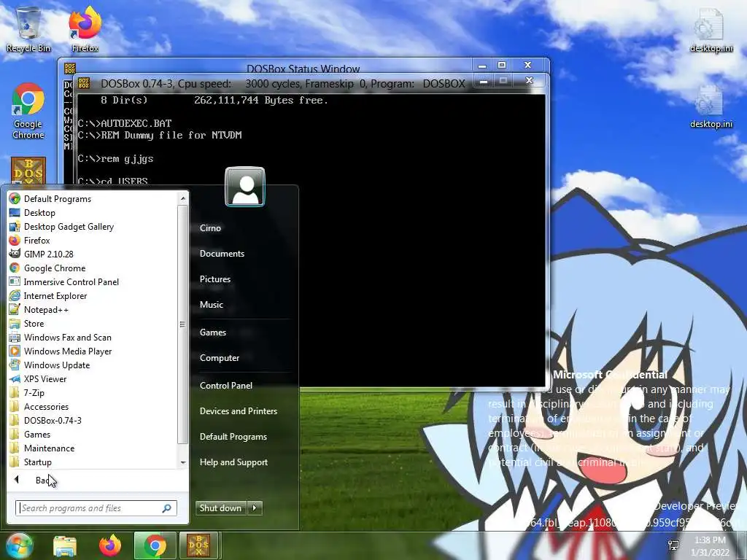The image size is (747, 560).
Task: Click the DOSBox 0.74-3 window title icon
Action: (84, 83)
